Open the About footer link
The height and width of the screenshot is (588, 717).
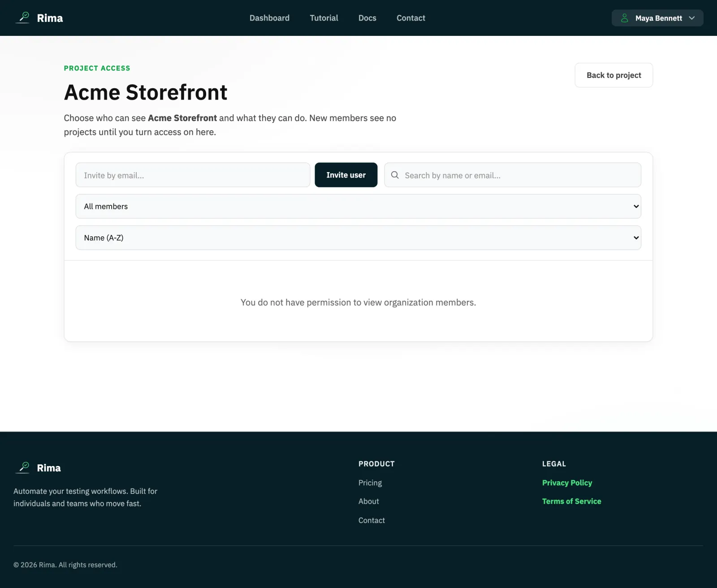[x=369, y=502]
